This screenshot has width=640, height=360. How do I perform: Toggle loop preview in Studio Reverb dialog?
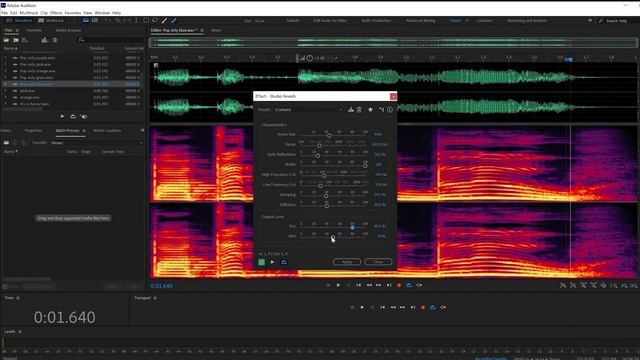(x=284, y=262)
